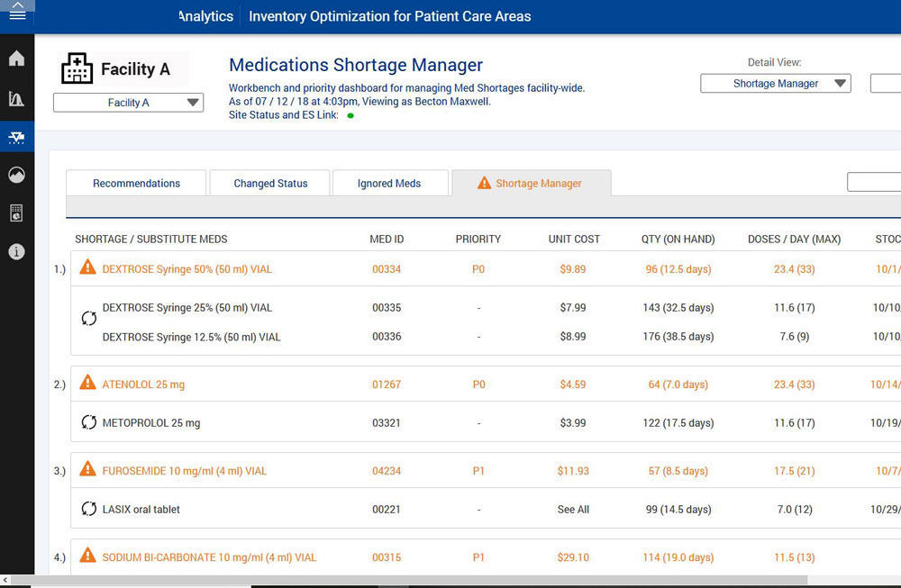Viewport: 901px width, 588px height.
Task: Click DEXTROSE Syringe 12.5% (50 ml) VIAL
Action: [x=191, y=337]
